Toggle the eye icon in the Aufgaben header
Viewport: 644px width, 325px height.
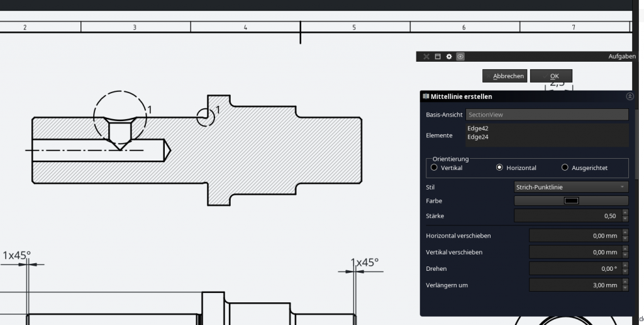pos(460,57)
